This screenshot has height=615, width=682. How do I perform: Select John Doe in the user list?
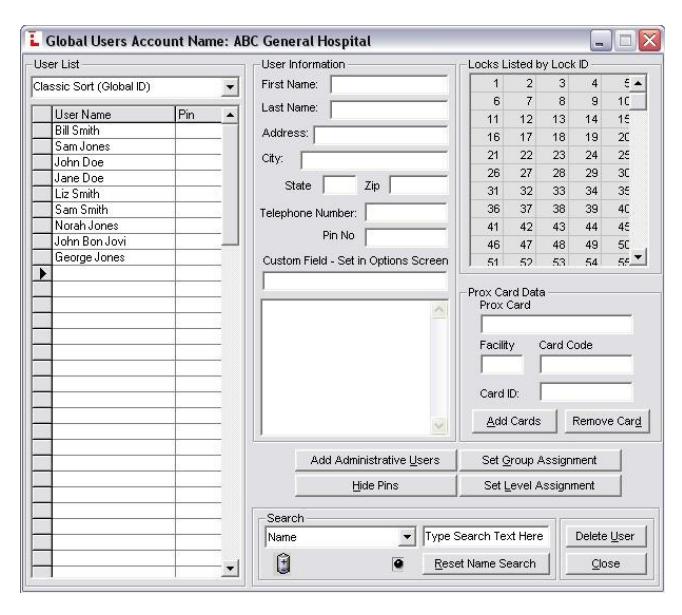point(114,162)
